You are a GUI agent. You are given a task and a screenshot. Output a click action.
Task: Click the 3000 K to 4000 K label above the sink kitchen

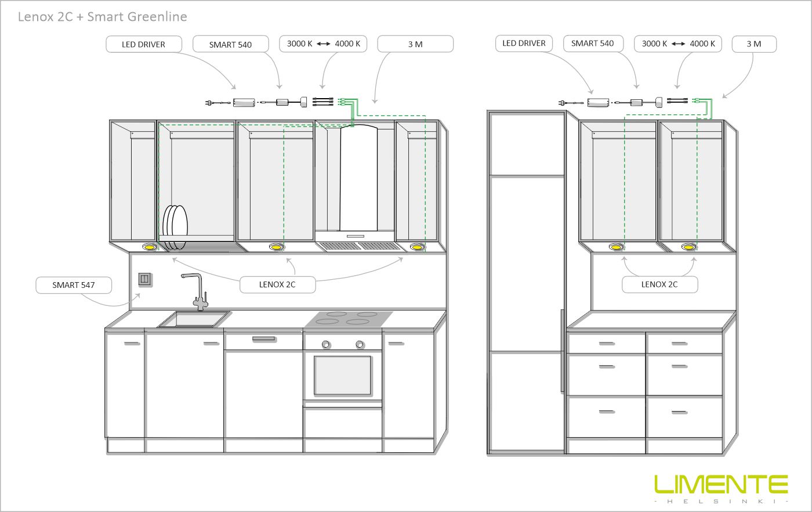tap(324, 44)
